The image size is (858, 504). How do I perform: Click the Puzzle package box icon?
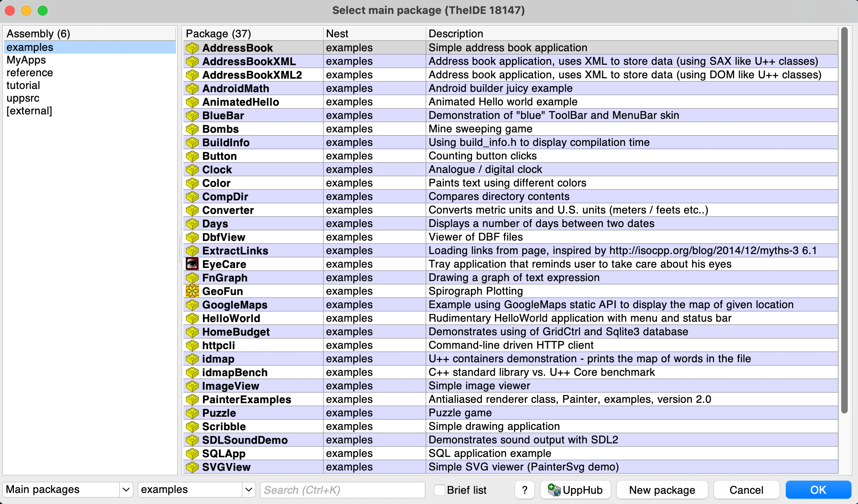pyautogui.click(x=192, y=413)
